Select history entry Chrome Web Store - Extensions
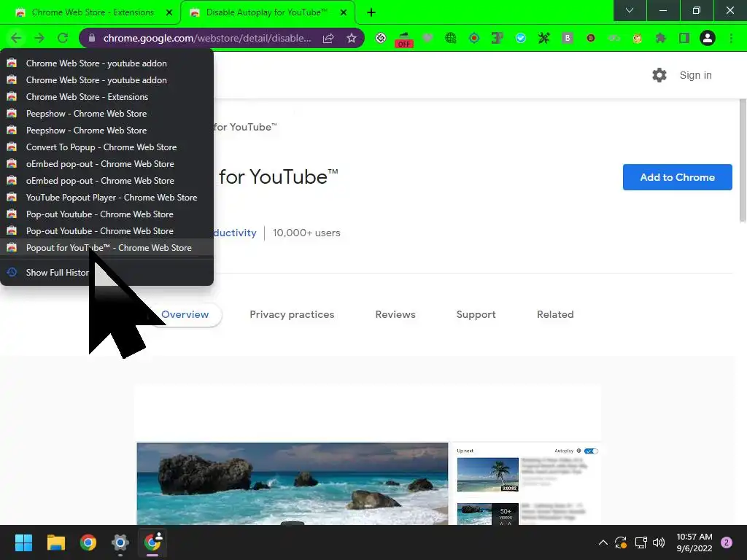The image size is (747, 560). 107,97
